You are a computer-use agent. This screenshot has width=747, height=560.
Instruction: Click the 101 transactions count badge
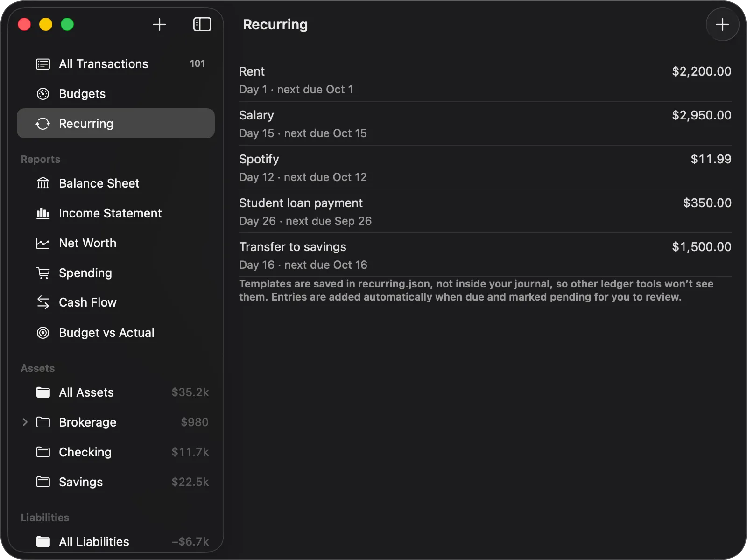pyautogui.click(x=197, y=63)
